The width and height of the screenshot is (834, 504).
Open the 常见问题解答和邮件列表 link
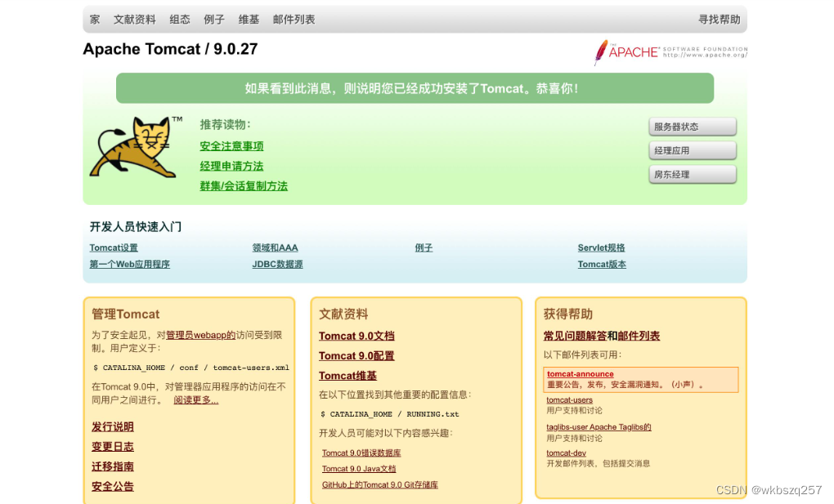point(602,336)
